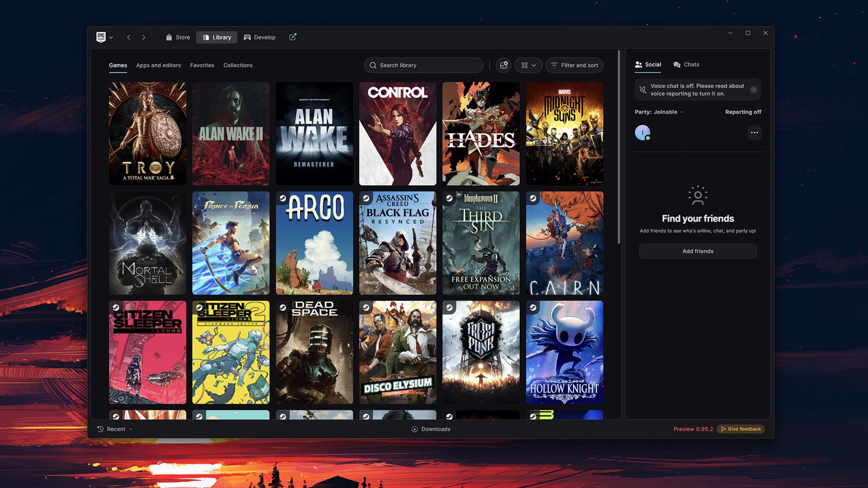The image size is (868, 488).
Task: Select the Library tab in the top bar
Action: tap(217, 37)
